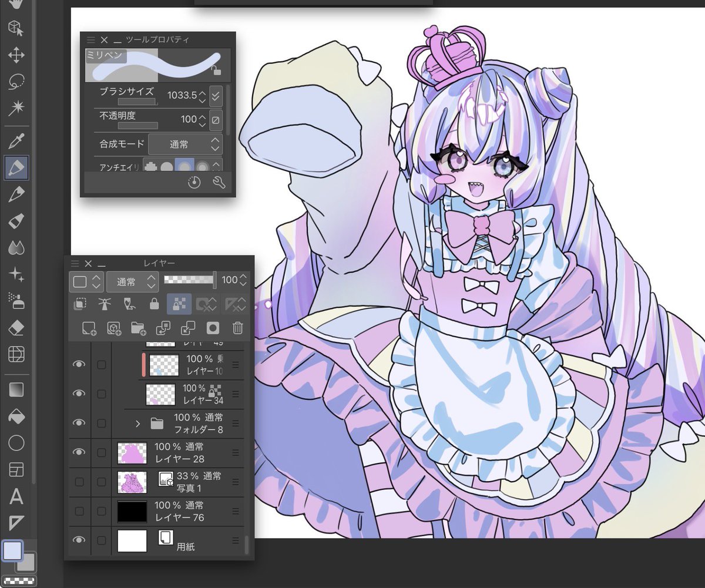Select the Fill bucket tool
The image size is (705, 588).
tap(16, 416)
